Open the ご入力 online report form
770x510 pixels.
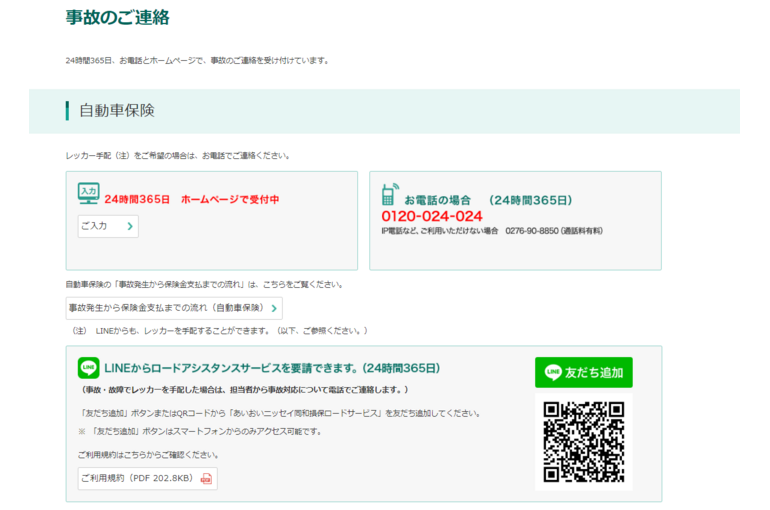click(107, 227)
